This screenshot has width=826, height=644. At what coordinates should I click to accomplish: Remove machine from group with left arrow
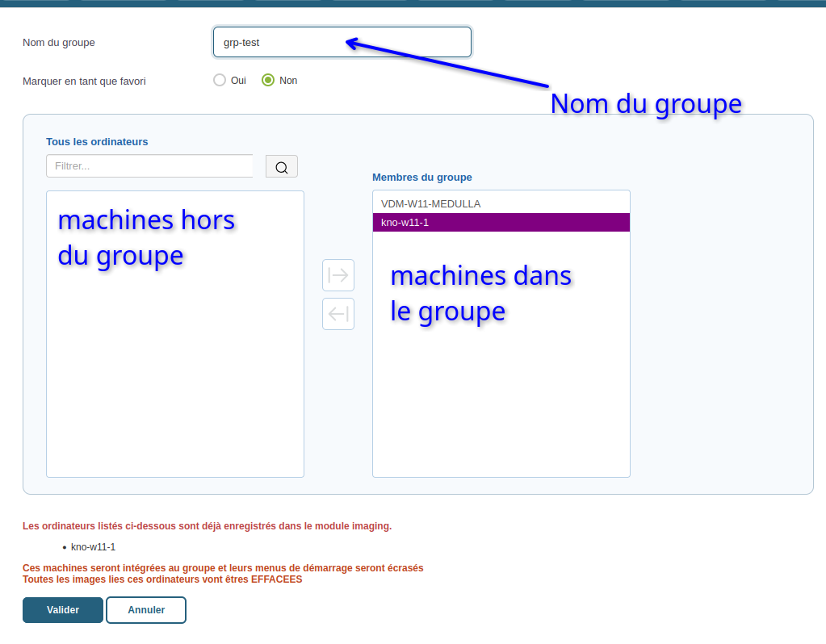click(338, 314)
